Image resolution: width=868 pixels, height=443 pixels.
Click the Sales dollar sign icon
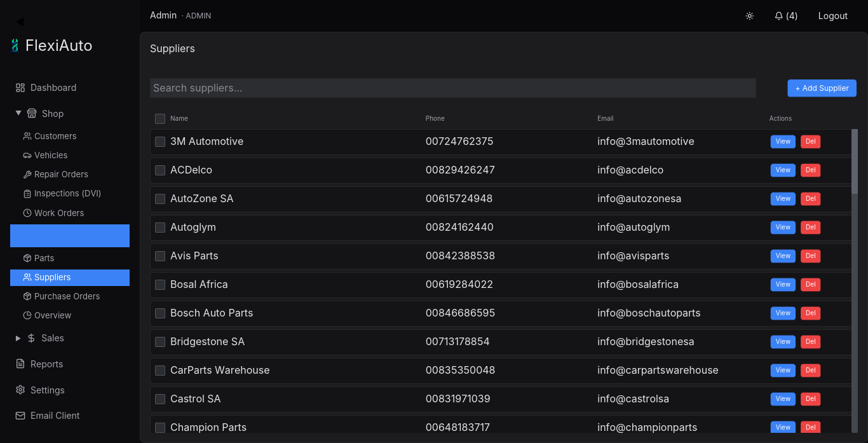click(x=31, y=338)
